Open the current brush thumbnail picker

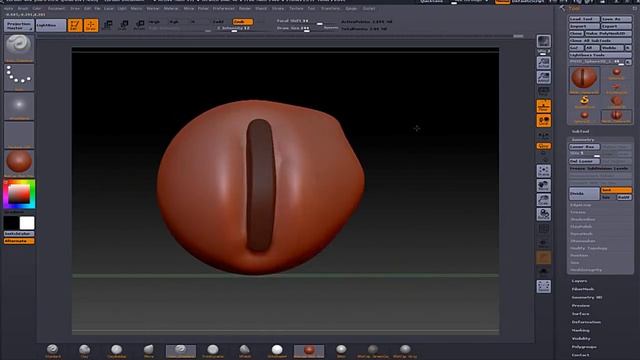coord(19,48)
